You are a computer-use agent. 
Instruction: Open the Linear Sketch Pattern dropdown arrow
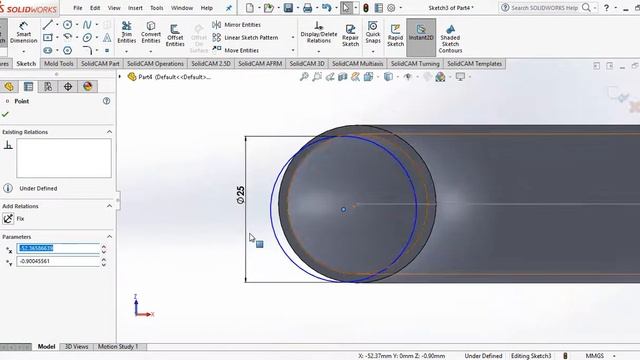293,38
